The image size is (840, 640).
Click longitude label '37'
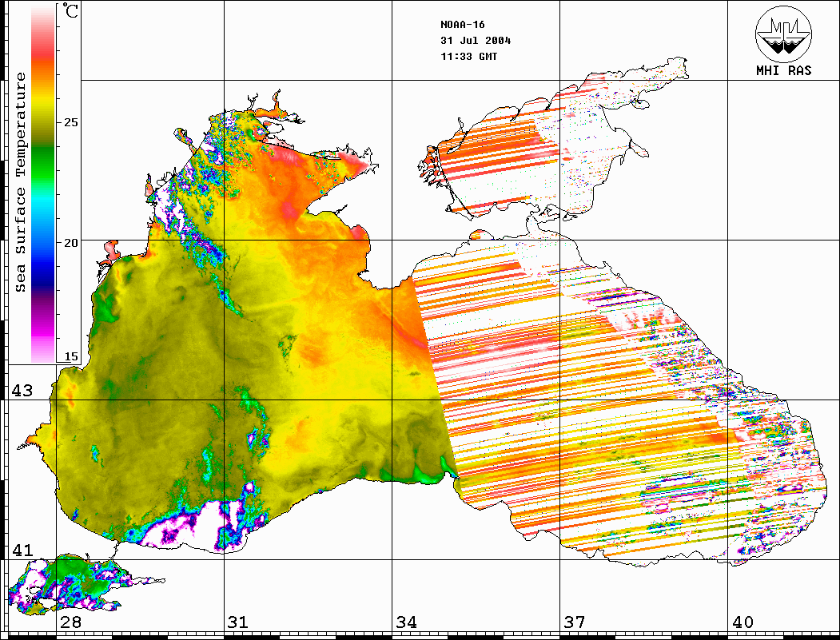click(x=575, y=622)
